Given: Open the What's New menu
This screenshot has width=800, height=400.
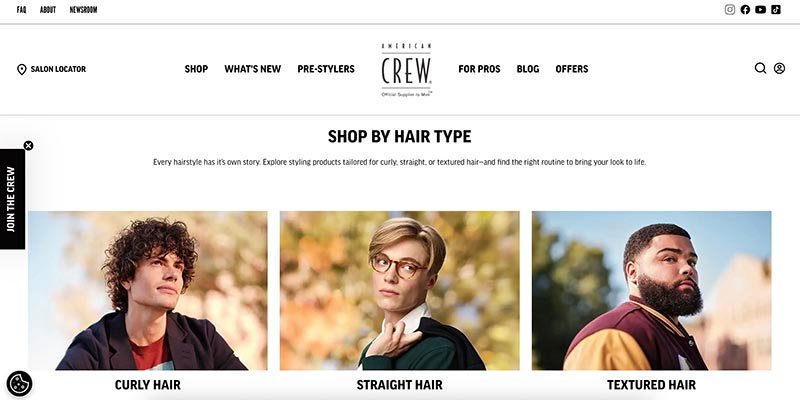Looking at the screenshot, I should (x=253, y=69).
